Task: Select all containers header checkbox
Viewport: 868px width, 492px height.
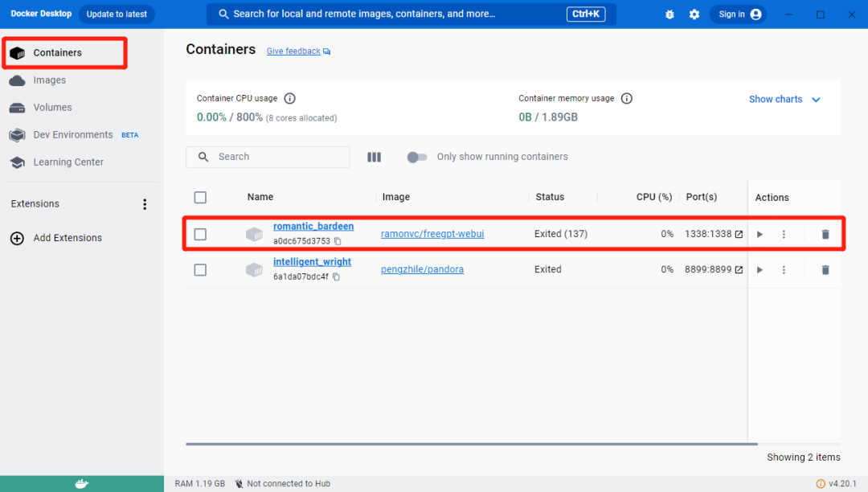Action: tap(200, 198)
